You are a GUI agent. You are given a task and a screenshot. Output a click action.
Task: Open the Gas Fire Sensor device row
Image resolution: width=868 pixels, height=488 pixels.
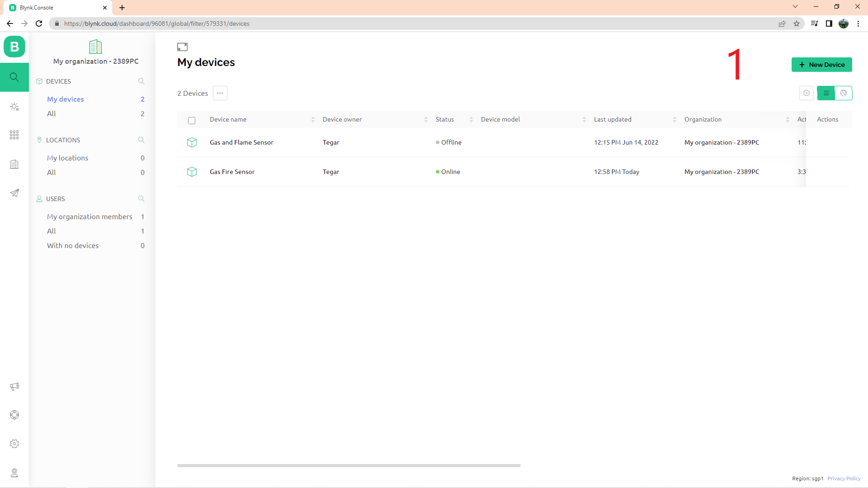pos(232,172)
